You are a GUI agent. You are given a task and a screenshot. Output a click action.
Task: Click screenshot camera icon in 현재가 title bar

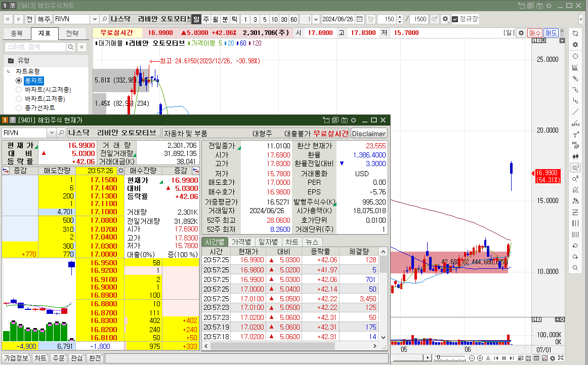[x=344, y=120]
